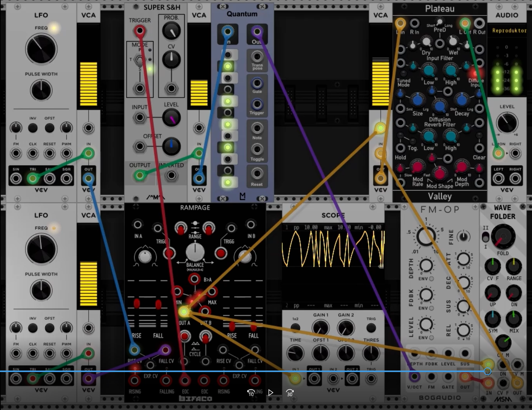Viewport: 532px width, 410px height.
Task: Skip forward 30 seconds in the video
Action: (x=290, y=393)
